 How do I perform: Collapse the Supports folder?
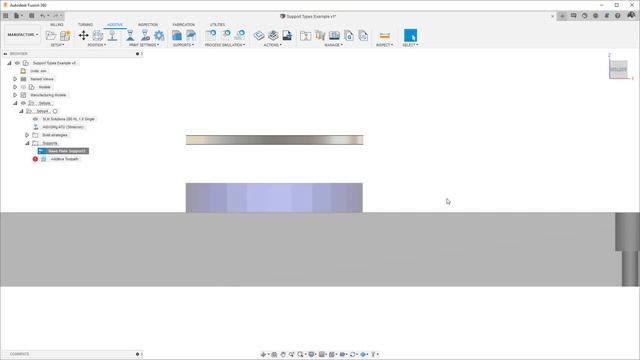click(27, 143)
